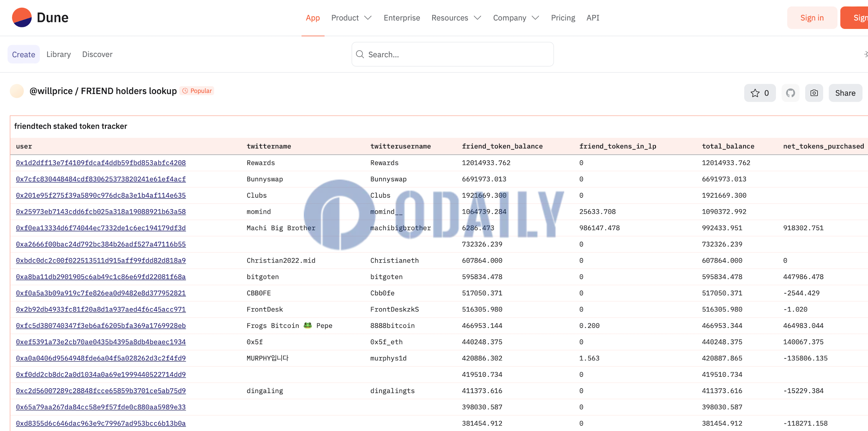868x431 pixels.
Task: Switch to the Library tab
Action: coord(58,54)
